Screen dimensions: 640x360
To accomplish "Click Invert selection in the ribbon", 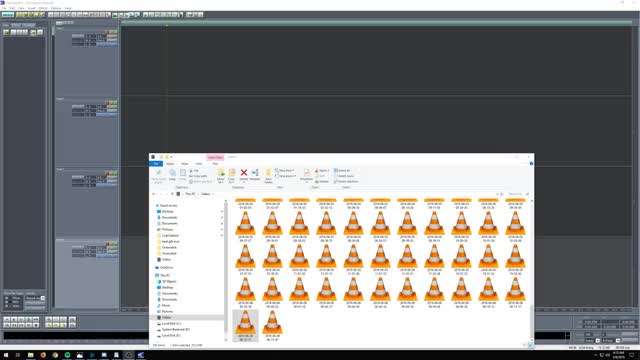I will click(346, 181).
